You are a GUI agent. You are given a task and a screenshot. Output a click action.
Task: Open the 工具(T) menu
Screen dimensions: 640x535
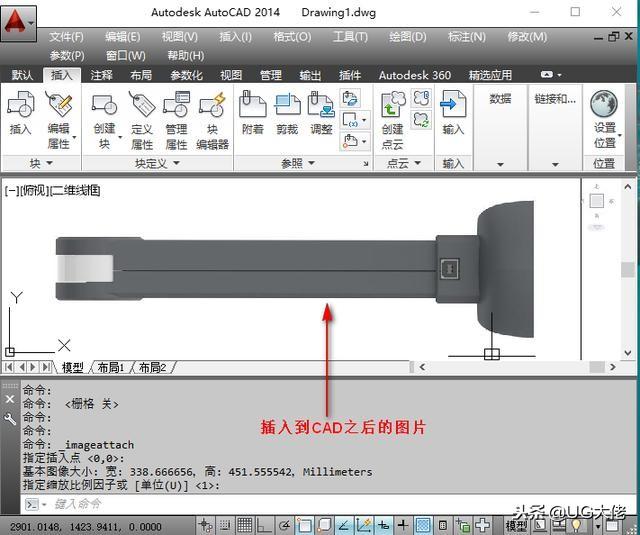click(350, 37)
